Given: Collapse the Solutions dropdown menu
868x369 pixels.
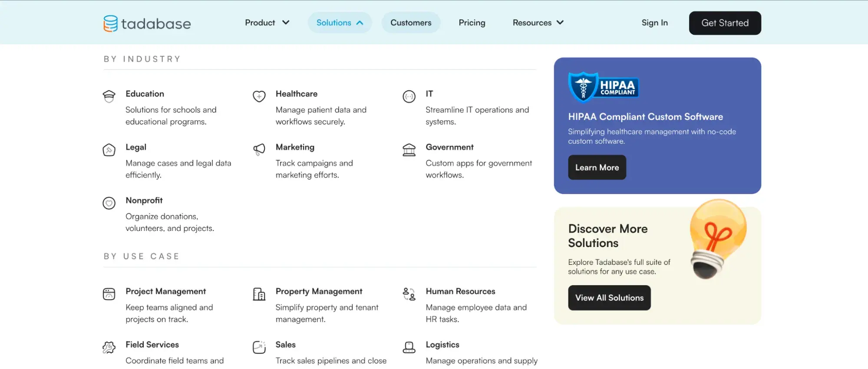Looking at the screenshot, I should (340, 23).
